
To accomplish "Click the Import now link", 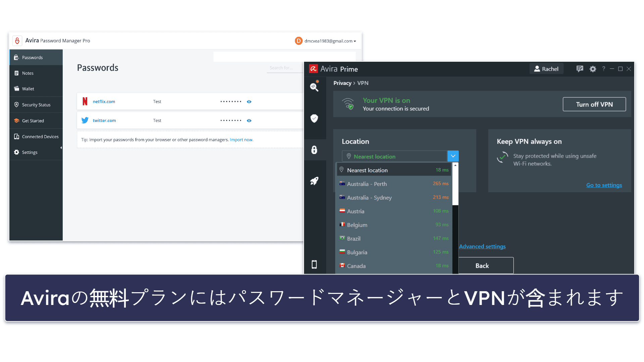I will [x=241, y=140].
